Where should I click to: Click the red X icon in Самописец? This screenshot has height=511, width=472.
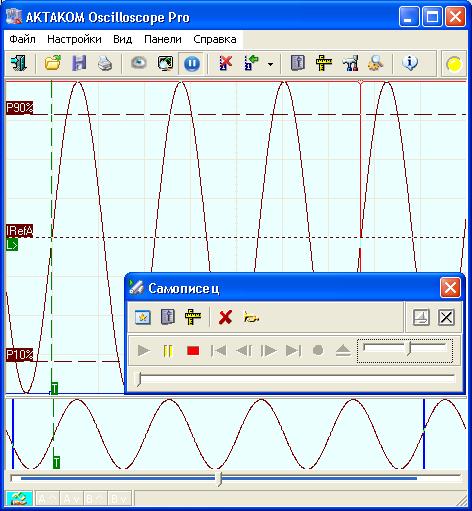tap(225, 317)
